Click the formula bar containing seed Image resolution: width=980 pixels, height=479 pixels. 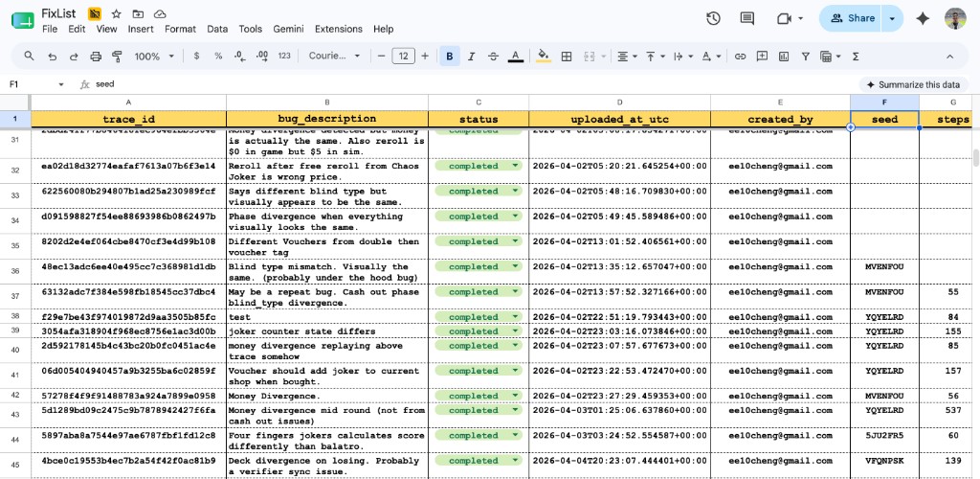coord(475,84)
